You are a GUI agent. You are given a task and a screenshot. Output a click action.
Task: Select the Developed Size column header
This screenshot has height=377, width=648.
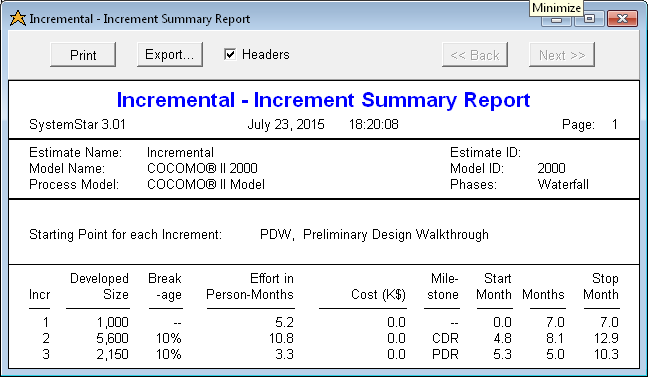coord(99,286)
